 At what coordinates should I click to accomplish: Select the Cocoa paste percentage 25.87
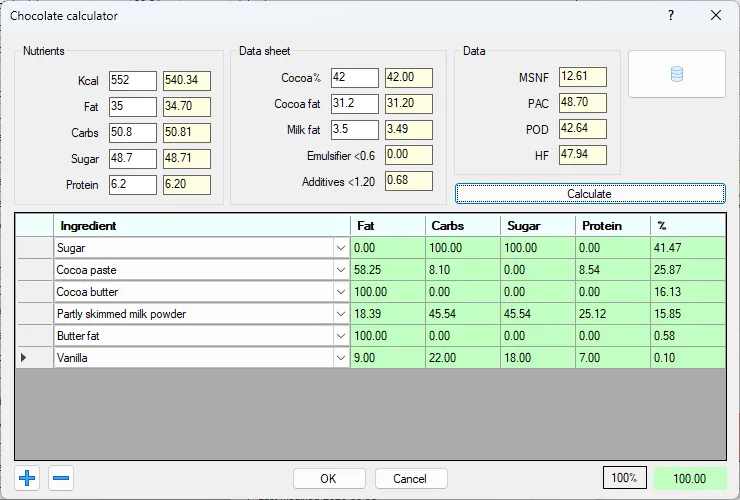click(688, 270)
